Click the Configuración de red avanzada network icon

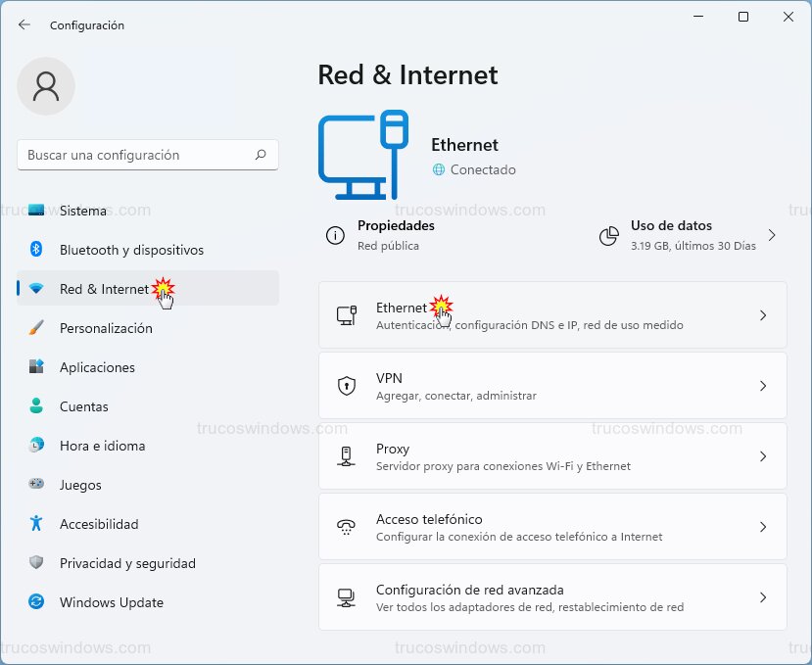tap(346, 596)
